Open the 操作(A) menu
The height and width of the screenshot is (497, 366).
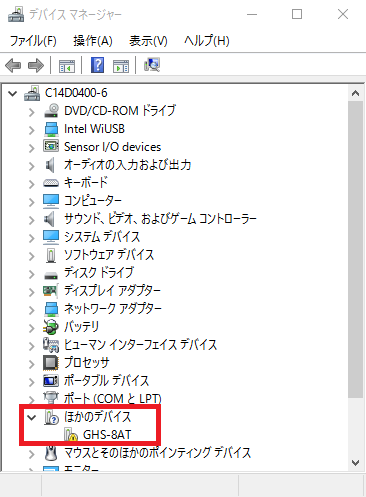tap(93, 41)
